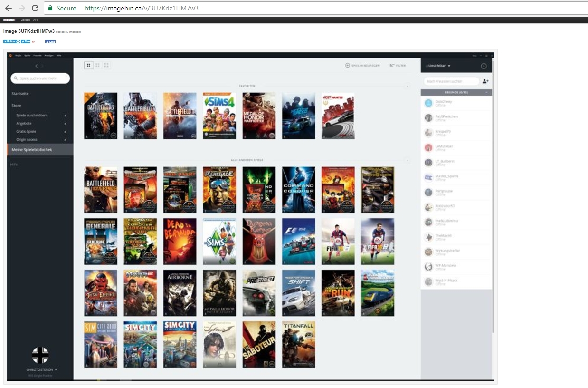
Task: Open the Hilfe menu in menu bar
Action: point(59,56)
